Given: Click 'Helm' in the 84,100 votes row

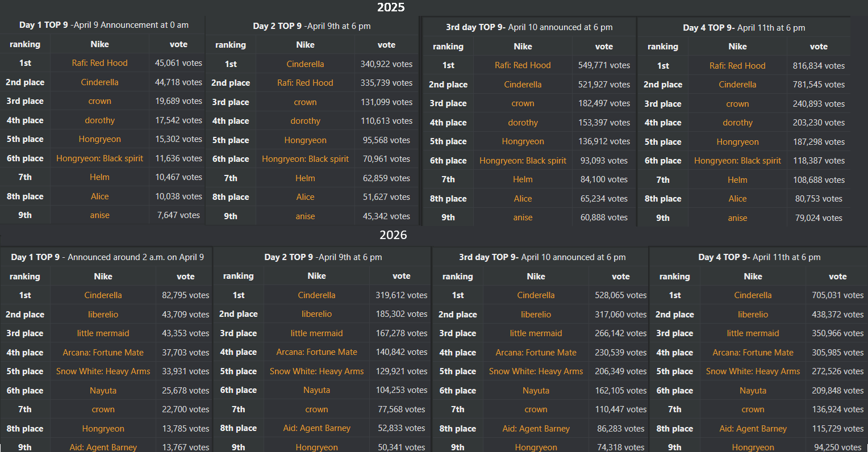Looking at the screenshot, I should tap(523, 179).
